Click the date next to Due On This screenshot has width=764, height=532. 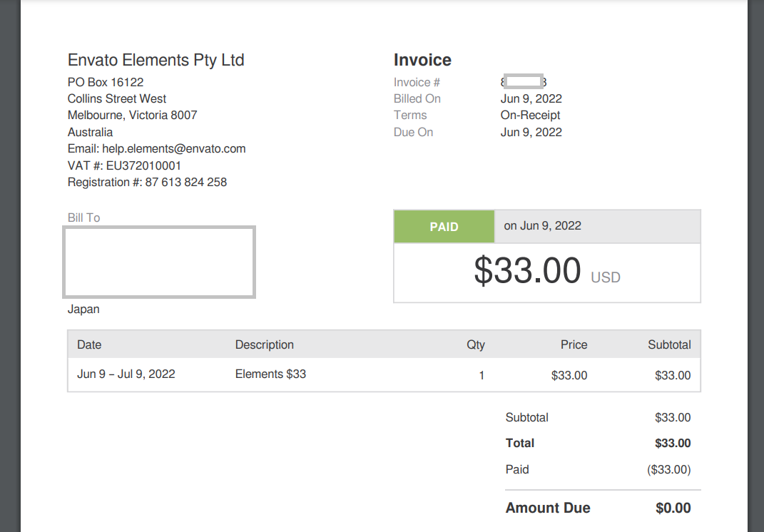coord(531,133)
